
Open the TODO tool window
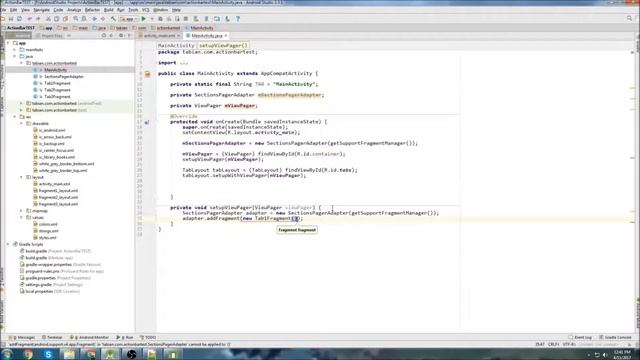(148, 338)
